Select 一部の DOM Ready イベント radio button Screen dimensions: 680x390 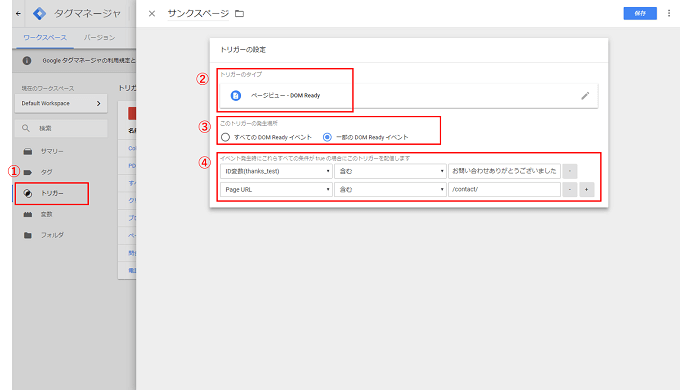[x=327, y=137]
